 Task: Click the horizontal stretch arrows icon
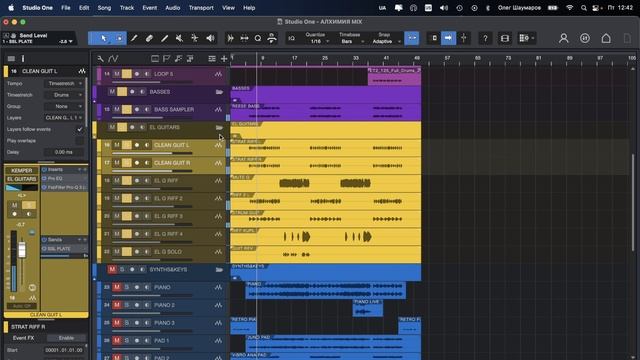[244, 38]
